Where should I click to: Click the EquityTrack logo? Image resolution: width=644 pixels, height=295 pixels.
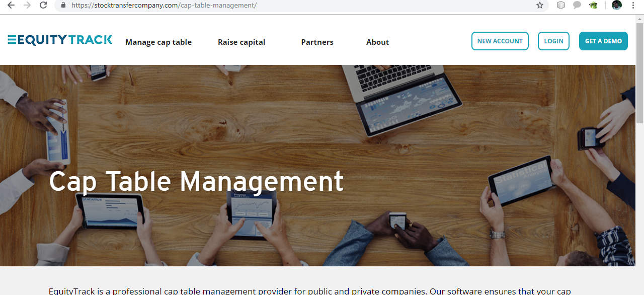coord(60,40)
